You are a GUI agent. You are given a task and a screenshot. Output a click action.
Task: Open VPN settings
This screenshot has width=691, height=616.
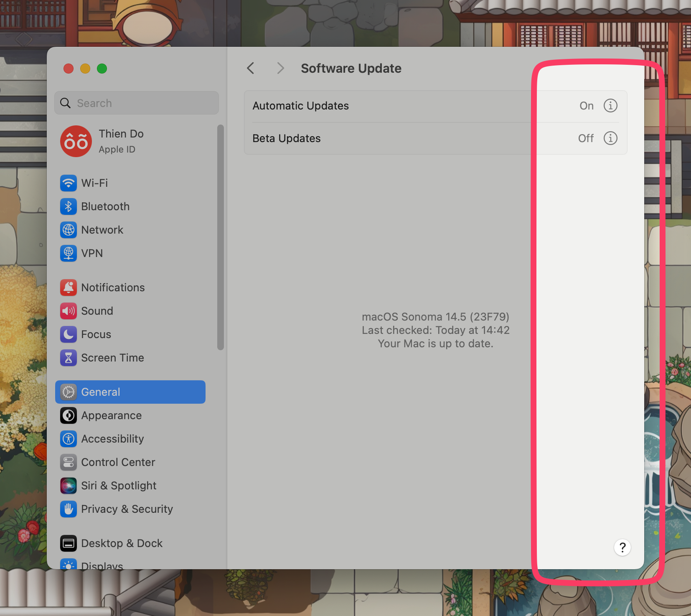(x=130, y=253)
